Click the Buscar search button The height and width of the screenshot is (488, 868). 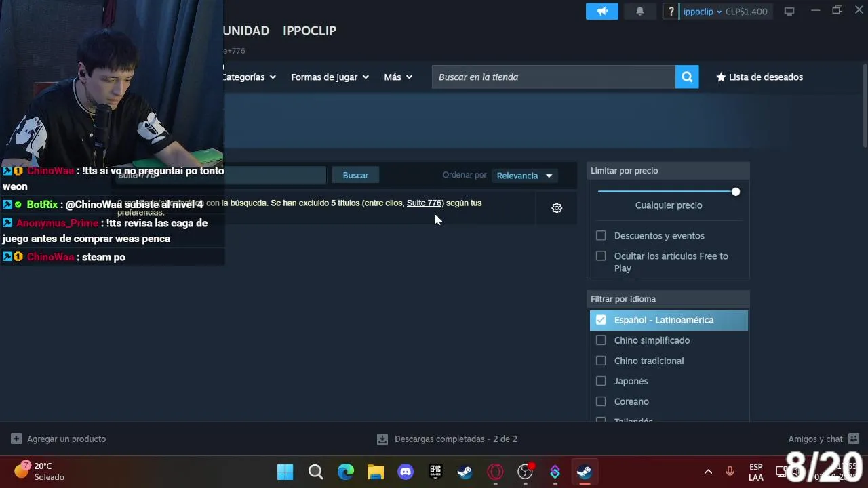click(x=355, y=176)
